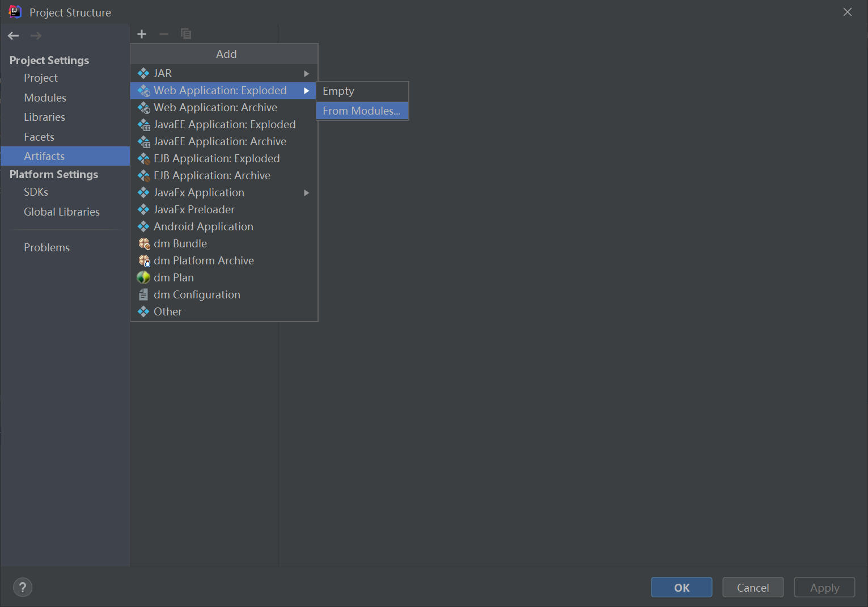Select Web Application: Archive menu entry
The height and width of the screenshot is (607, 868).
click(x=224, y=107)
